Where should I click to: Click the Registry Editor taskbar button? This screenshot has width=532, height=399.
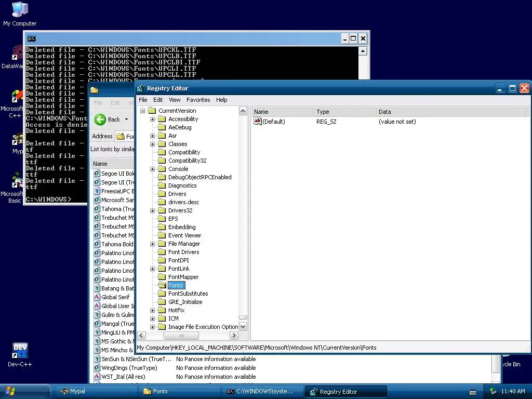[345, 391]
